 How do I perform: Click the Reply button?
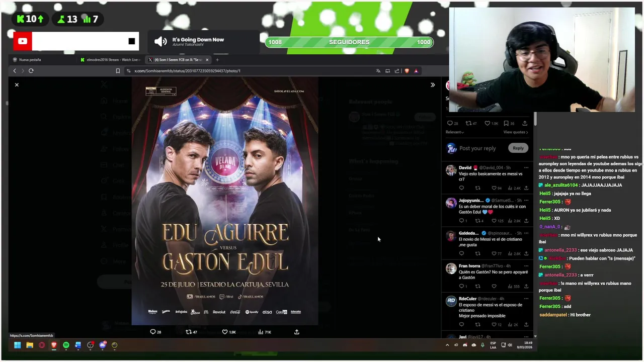[x=518, y=148]
